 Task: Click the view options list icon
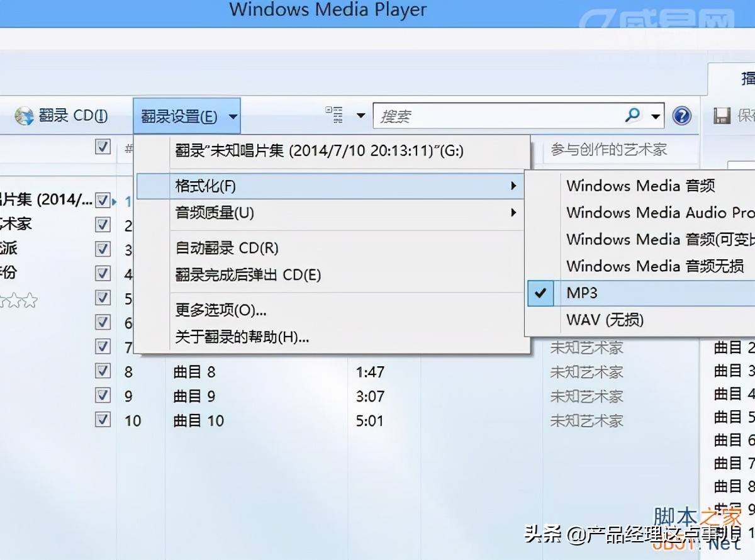pyautogui.click(x=335, y=115)
